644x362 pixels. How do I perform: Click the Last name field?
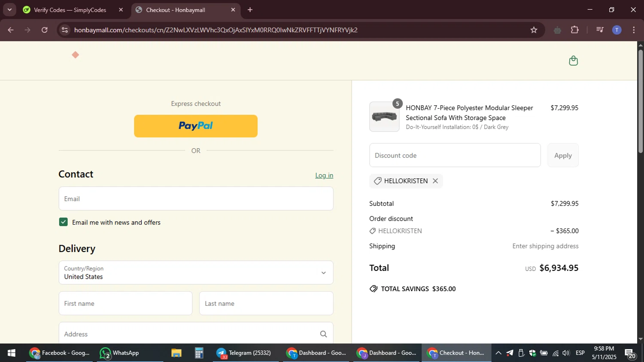point(266,303)
